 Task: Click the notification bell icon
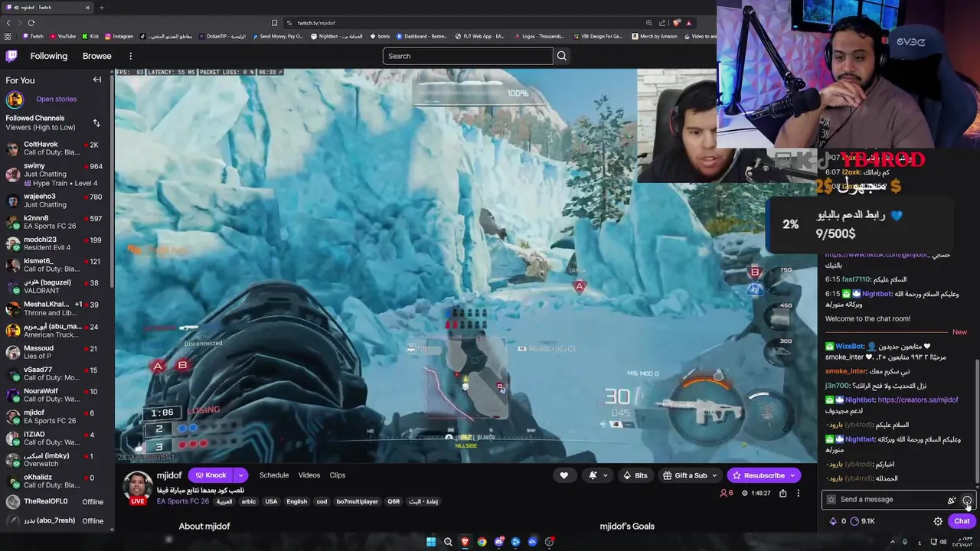(593, 475)
